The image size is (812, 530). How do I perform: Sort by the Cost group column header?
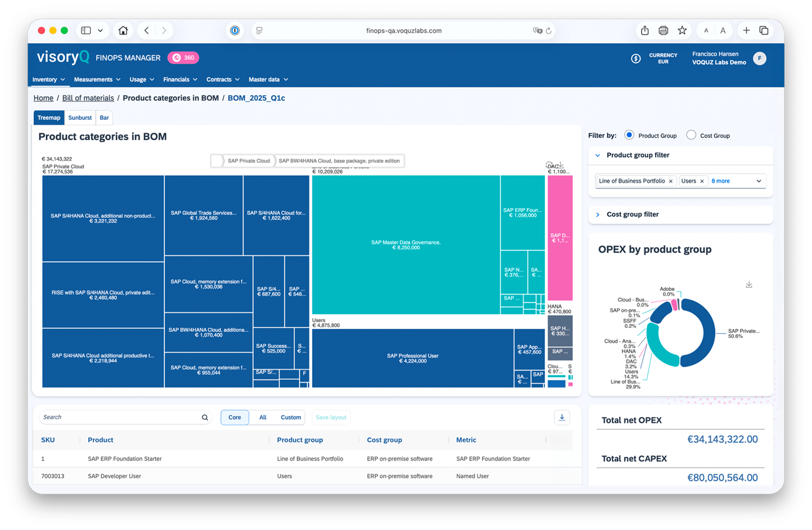tap(384, 440)
